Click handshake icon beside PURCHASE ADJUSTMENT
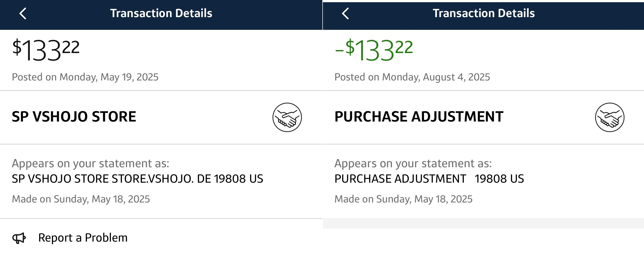 click(x=610, y=117)
